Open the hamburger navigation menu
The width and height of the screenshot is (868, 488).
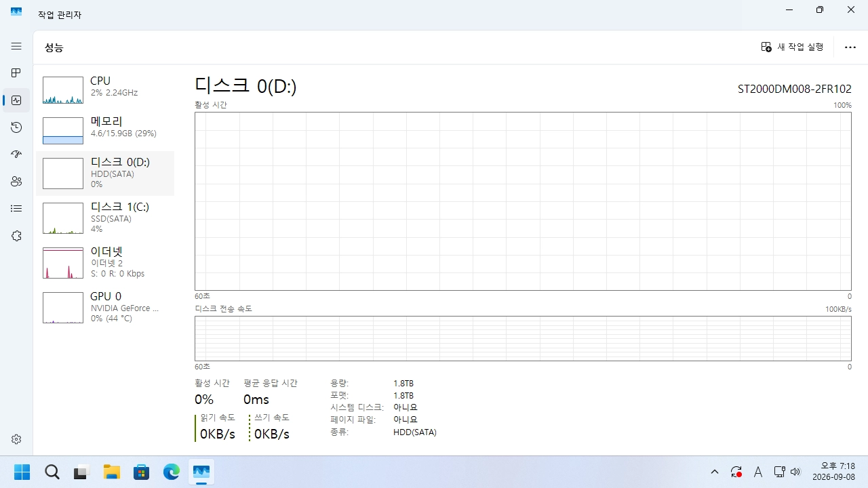click(16, 46)
